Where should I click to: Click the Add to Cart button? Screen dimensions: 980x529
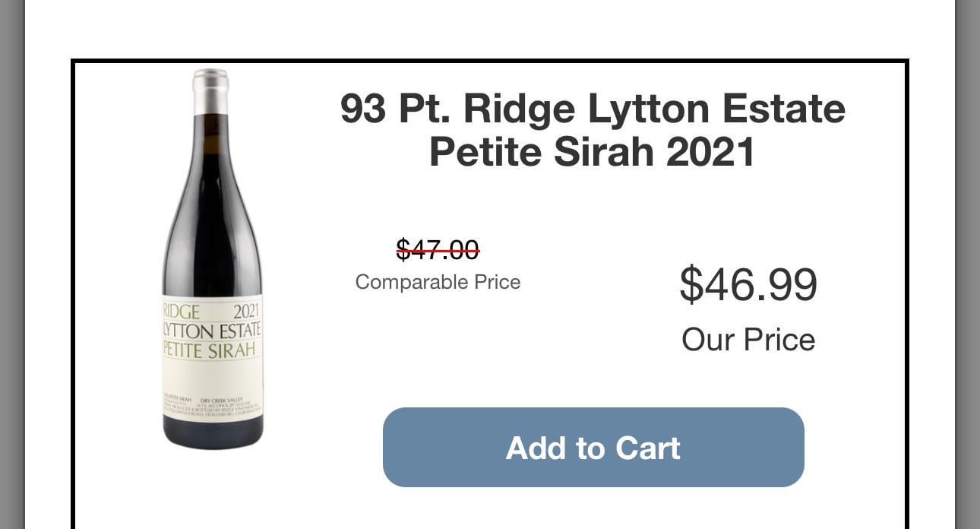(x=593, y=448)
